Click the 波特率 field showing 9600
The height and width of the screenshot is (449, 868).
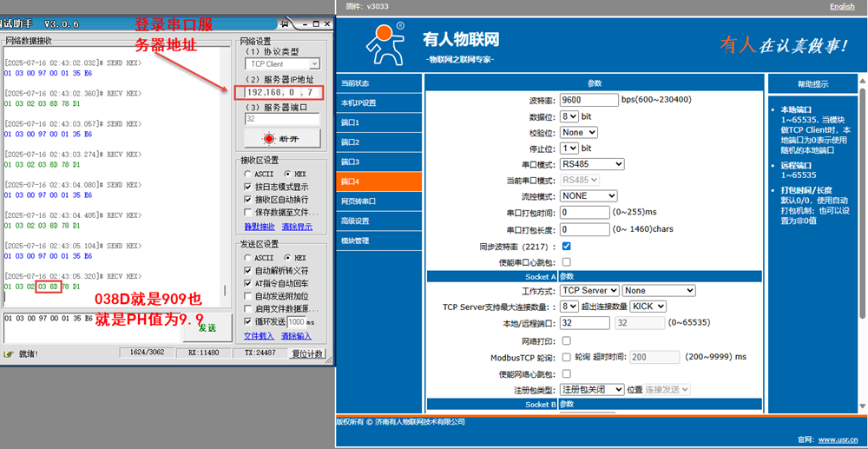(x=589, y=100)
